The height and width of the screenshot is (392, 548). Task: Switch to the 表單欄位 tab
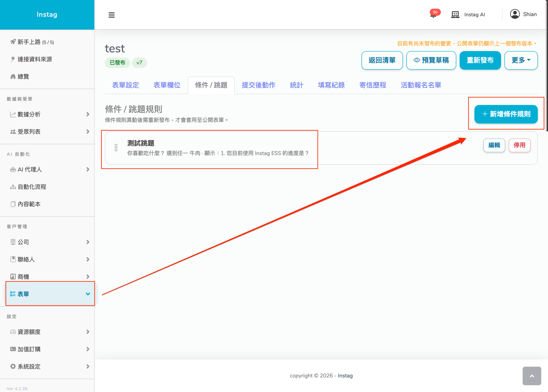[x=167, y=85]
